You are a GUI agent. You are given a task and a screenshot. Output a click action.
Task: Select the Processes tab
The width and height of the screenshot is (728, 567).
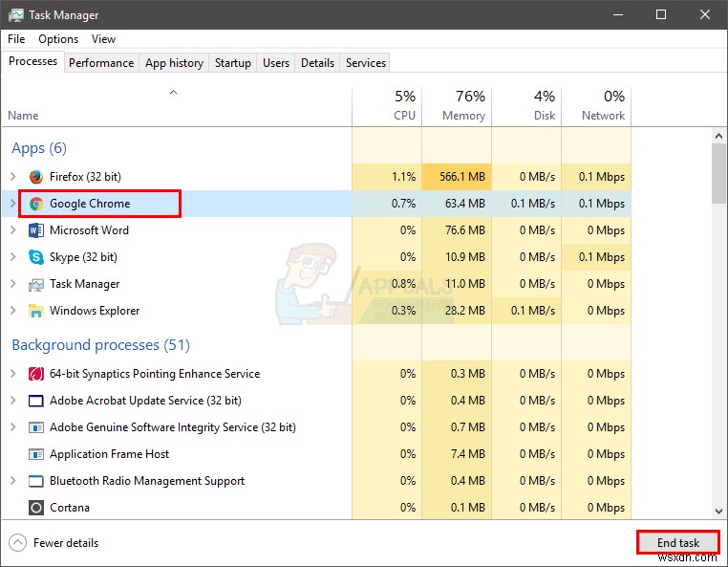pyautogui.click(x=32, y=61)
